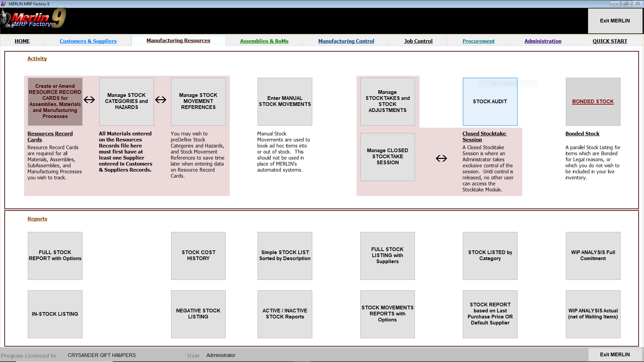Image resolution: width=644 pixels, height=362 pixels.
Task: Open the Negative Stock Listing report
Action: coord(198,314)
